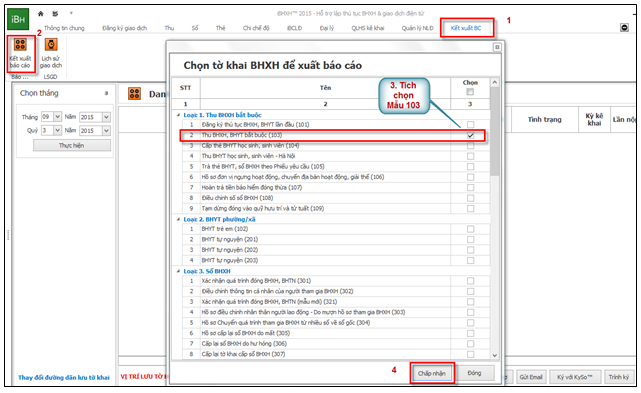
Task: Click the dialog list vertical scrollbar thumb
Action: (495, 131)
